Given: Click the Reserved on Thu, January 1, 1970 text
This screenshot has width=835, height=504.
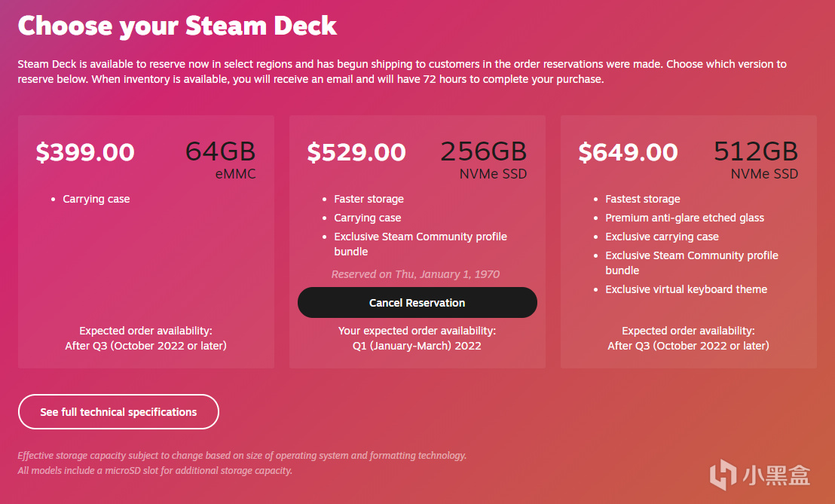Looking at the screenshot, I should point(415,274).
